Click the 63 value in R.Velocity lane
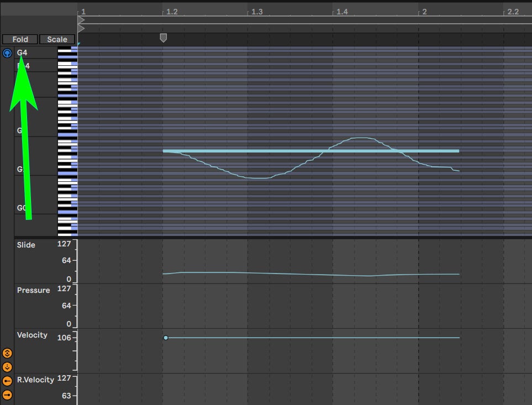Screen dimensions: 532x405 coord(66,396)
